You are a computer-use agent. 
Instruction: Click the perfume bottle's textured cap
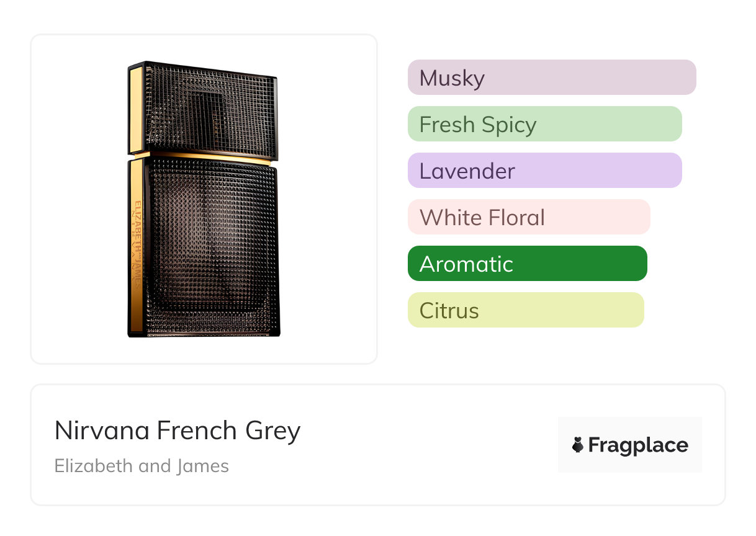click(211, 109)
